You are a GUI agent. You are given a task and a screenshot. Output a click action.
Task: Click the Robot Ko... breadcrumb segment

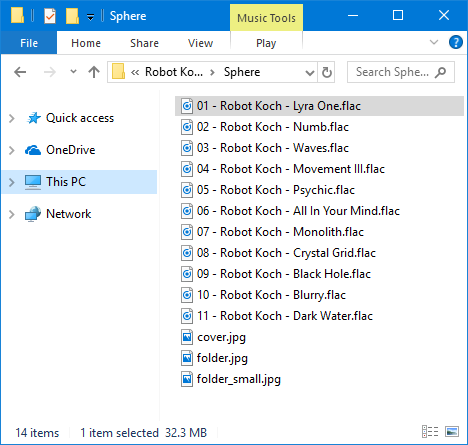(174, 72)
